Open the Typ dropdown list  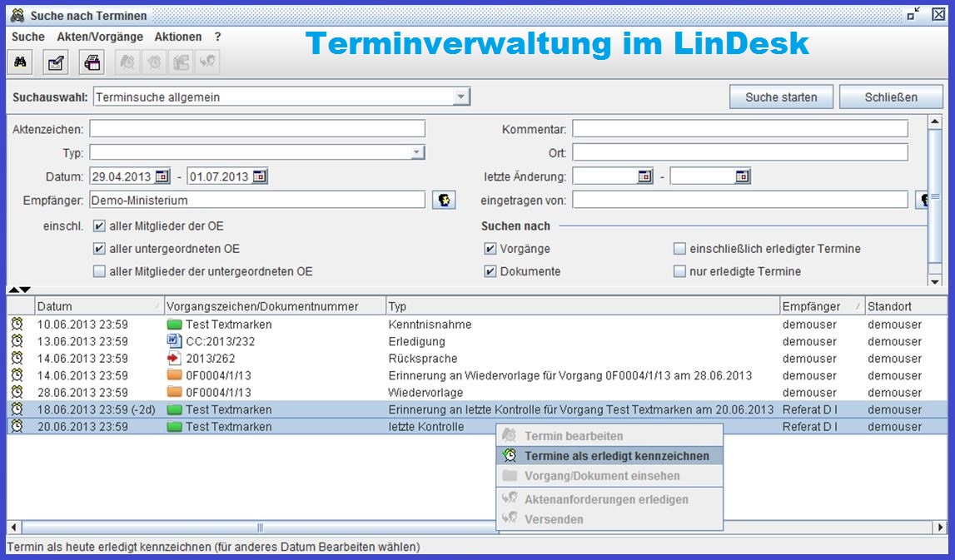(417, 152)
